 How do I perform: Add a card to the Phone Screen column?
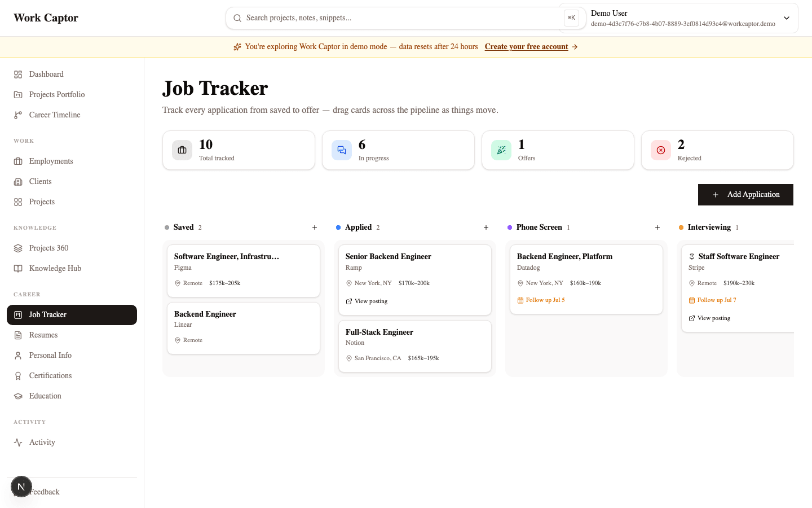coord(657,227)
